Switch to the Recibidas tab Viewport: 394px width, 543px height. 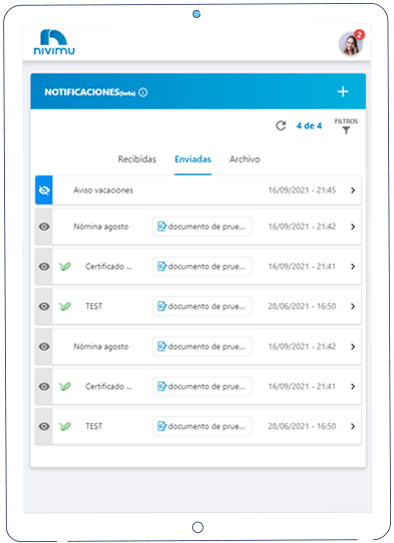[137, 159]
